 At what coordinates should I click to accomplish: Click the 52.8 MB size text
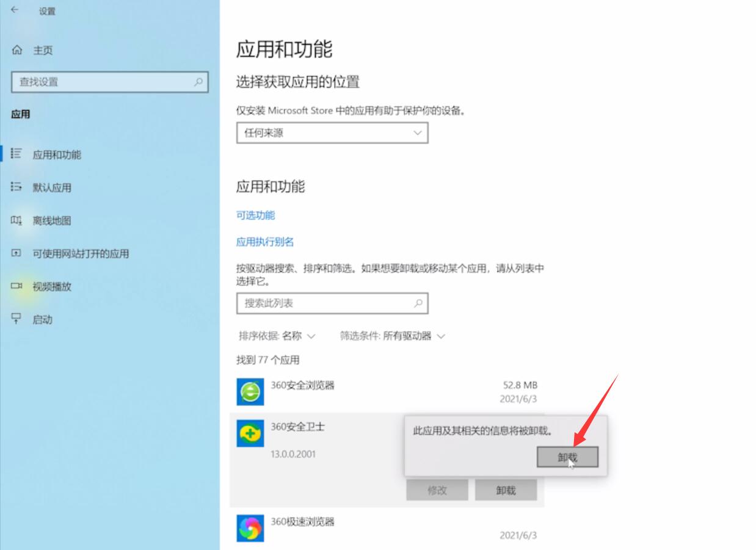coord(520,385)
